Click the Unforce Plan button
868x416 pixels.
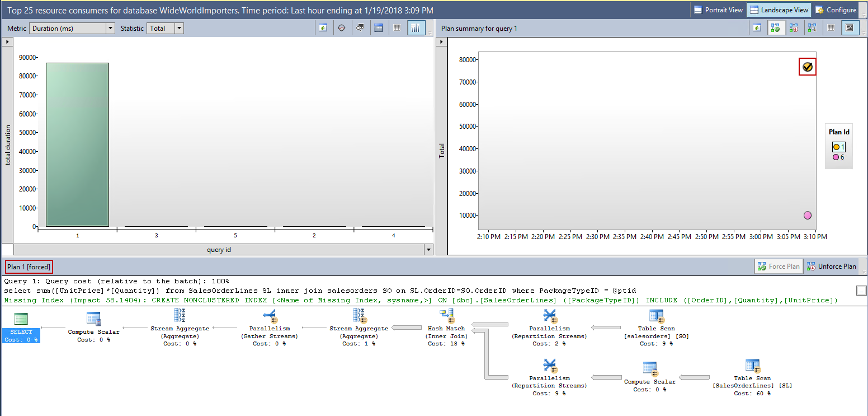(x=831, y=267)
